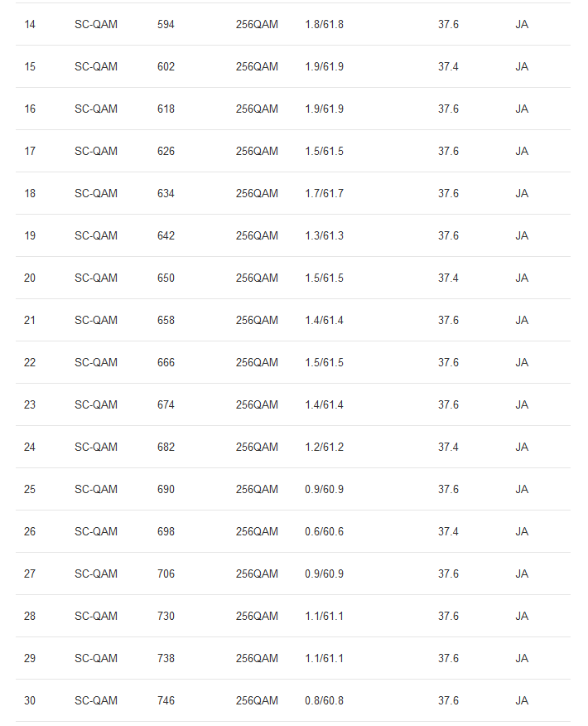Select channel number 19
The image size is (588, 726).
30,236
